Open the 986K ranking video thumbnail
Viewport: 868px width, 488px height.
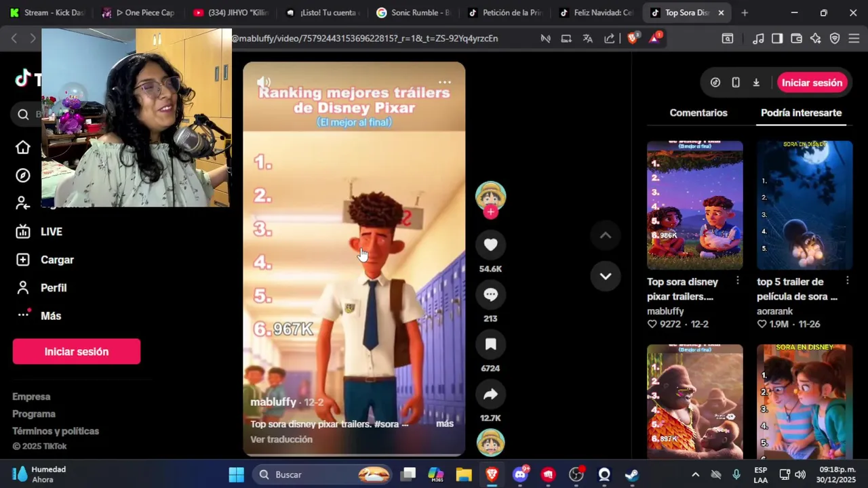coord(694,205)
